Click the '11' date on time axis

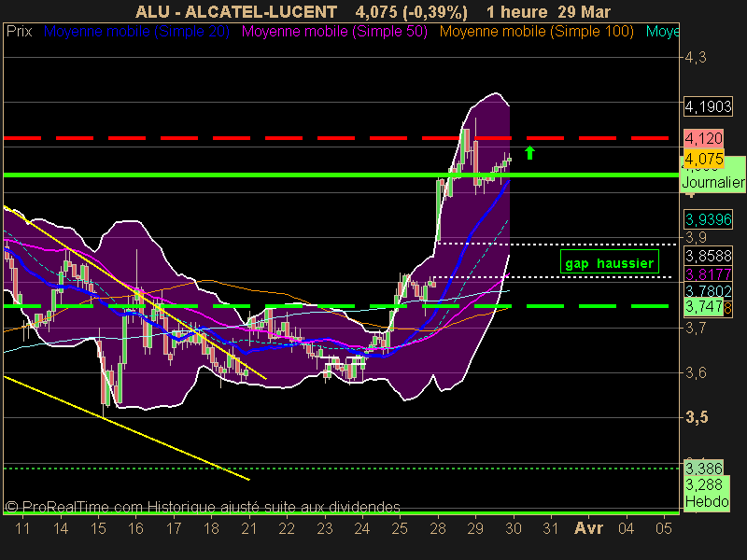pyautogui.click(x=22, y=528)
